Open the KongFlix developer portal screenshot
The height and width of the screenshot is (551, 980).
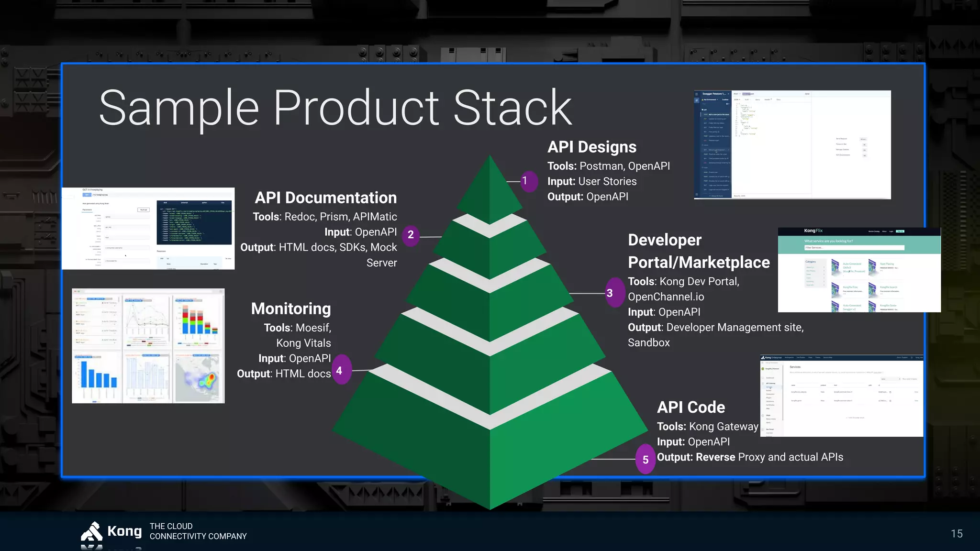859,270
